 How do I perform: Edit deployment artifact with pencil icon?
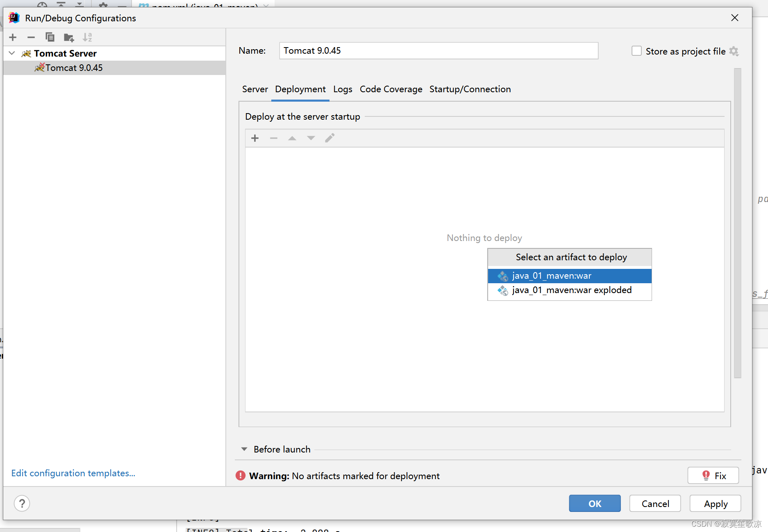click(x=330, y=138)
